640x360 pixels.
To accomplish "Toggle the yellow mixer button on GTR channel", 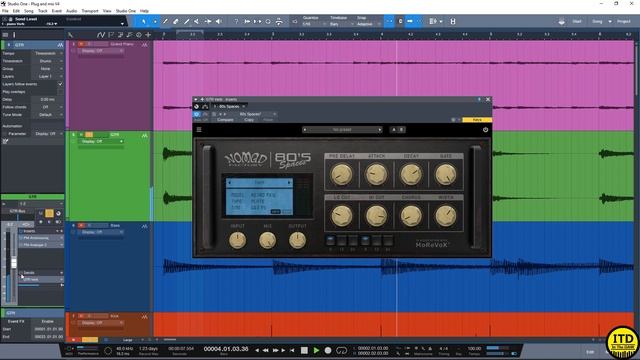I will pos(49,213).
